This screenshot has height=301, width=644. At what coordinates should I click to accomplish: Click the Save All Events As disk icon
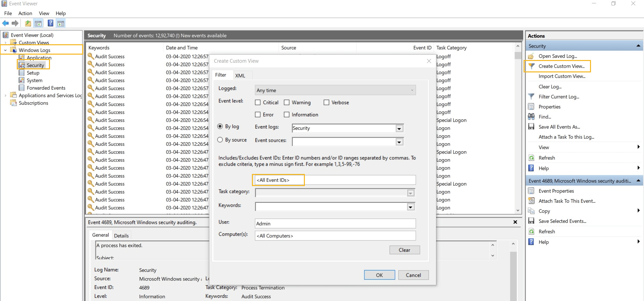tap(531, 127)
